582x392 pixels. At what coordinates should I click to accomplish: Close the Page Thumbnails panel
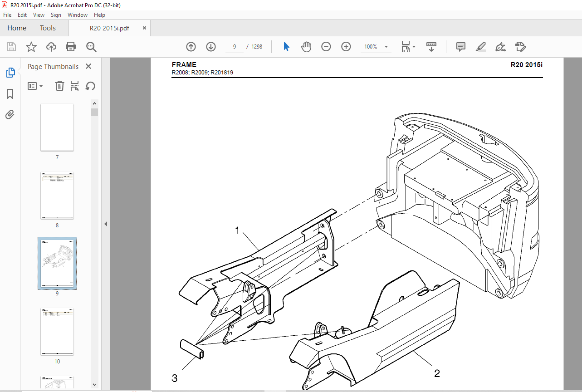88,66
